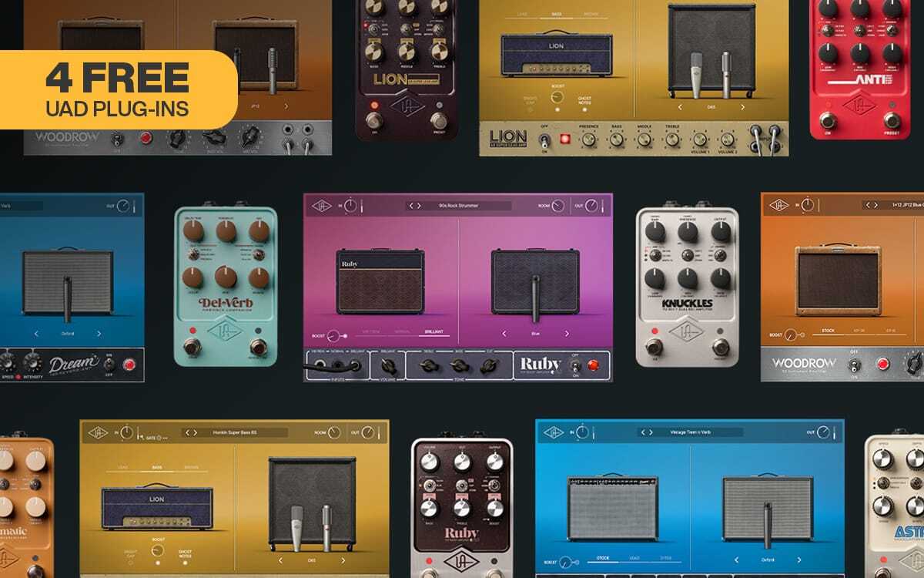The image size is (924, 578).
Task: Select next cabinet after Blue in Ruby
Action: (567, 334)
